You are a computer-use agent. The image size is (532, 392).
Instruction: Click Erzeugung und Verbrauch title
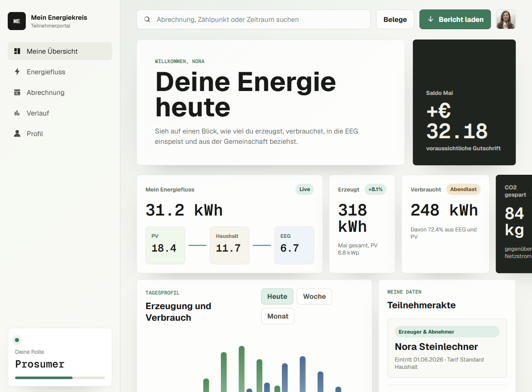(178, 312)
